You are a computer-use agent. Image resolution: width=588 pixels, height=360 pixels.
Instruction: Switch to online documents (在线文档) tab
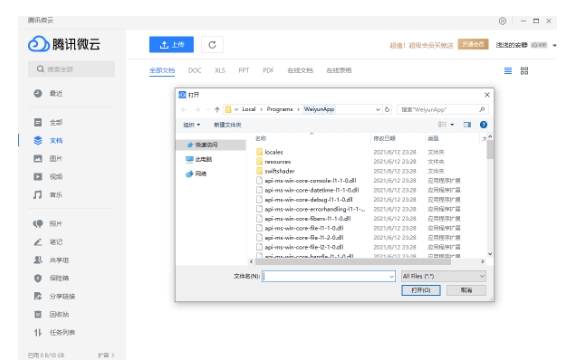pyautogui.click(x=300, y=70)
